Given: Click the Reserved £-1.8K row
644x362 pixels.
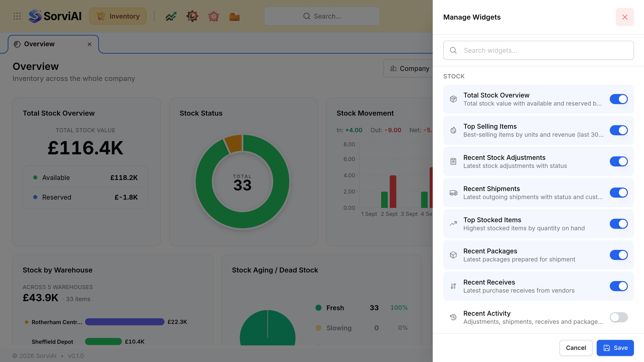Looking at the screenshot, I should point(86,197).
